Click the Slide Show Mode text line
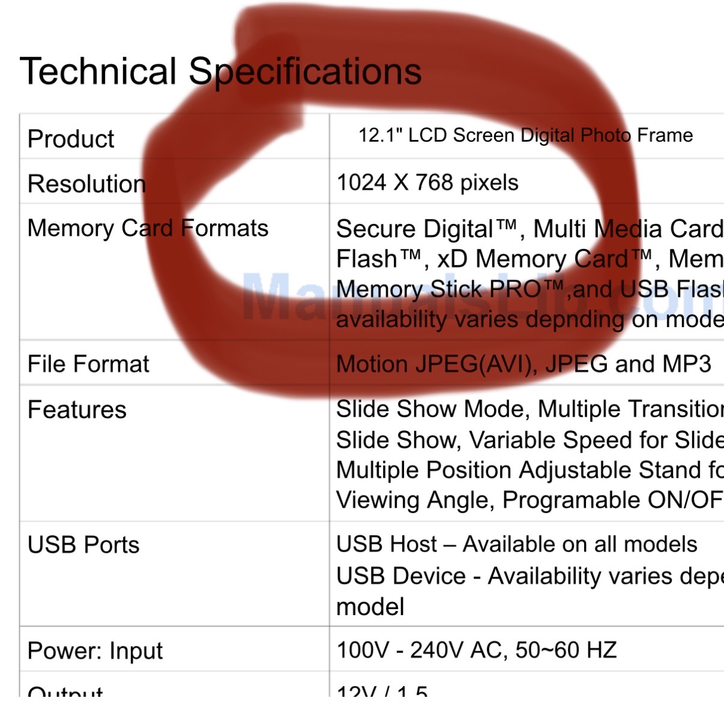724x728 pixels. tap(530, 409)
